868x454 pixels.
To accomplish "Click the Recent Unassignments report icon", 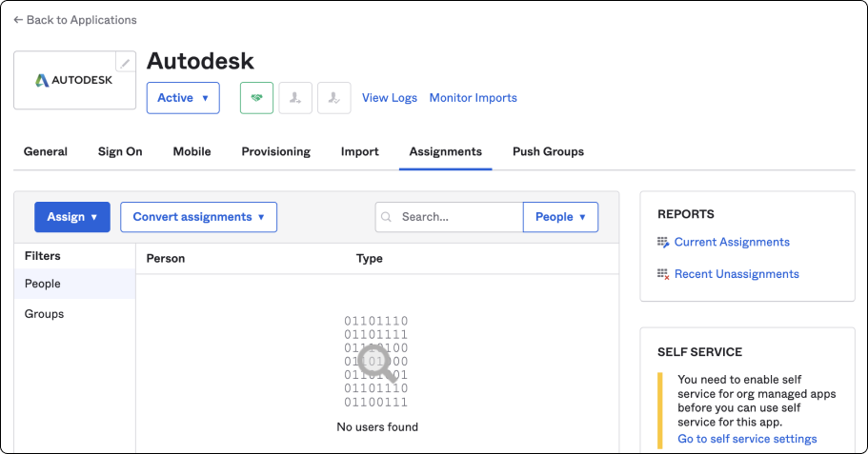I will coord(663,274).
